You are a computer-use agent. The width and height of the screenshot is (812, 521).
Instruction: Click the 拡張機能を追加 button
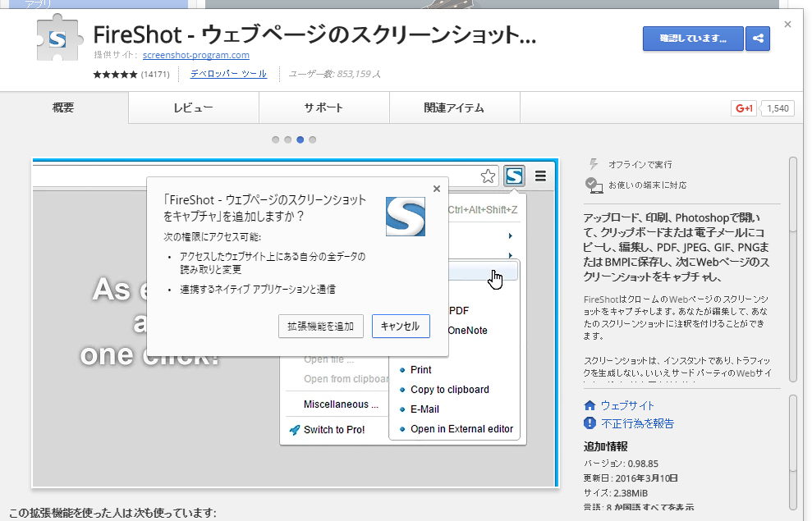320,326
